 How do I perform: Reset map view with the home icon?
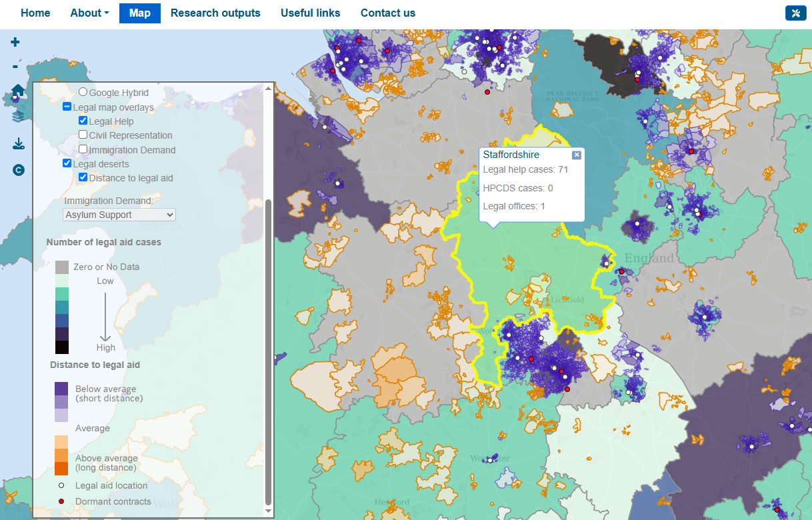point(18,90)
